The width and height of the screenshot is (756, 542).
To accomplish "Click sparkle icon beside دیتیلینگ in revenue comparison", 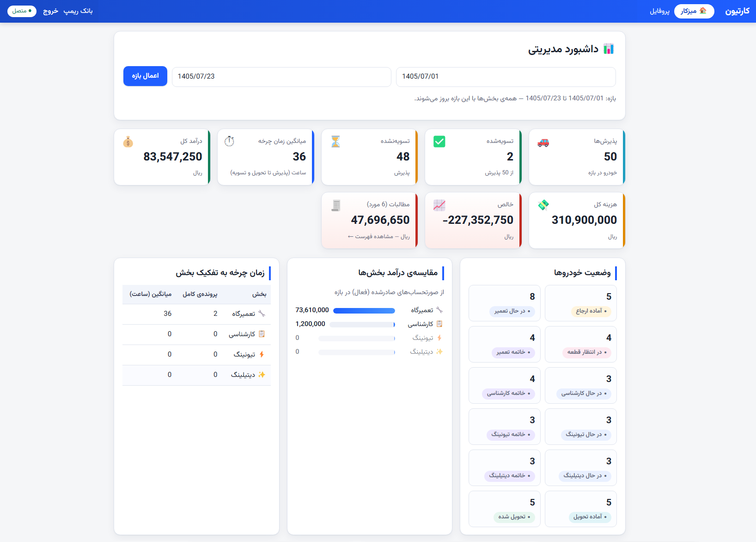I will [x=439, y=351].
